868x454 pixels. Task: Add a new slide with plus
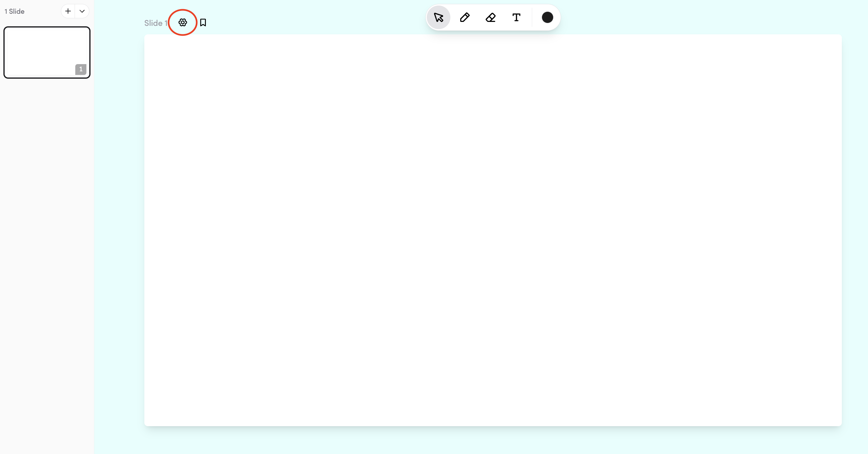tap(68, 11)
